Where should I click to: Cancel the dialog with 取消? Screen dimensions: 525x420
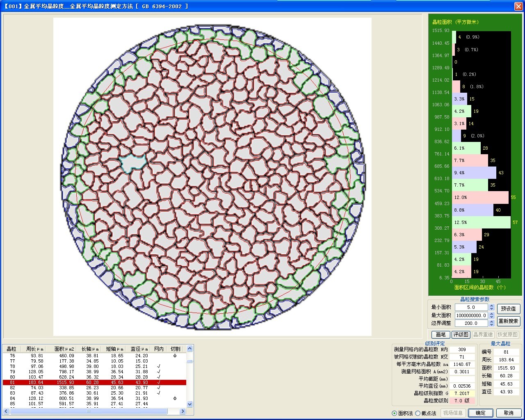click(508, 413)
